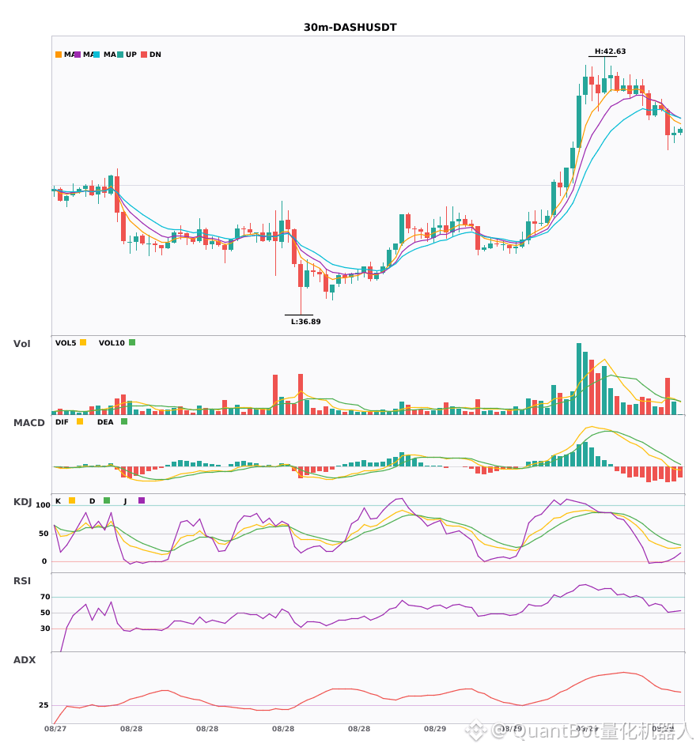Click the green D legend swatch
The image size is (700, 751).
pyautogui.click(x=107, y=500)
